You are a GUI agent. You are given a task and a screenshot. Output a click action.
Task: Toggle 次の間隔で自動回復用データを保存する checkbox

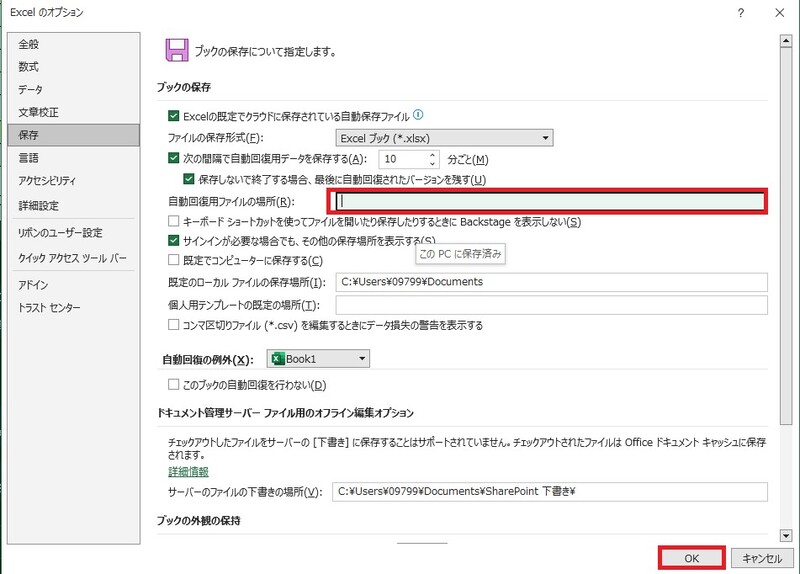[173, 158]
